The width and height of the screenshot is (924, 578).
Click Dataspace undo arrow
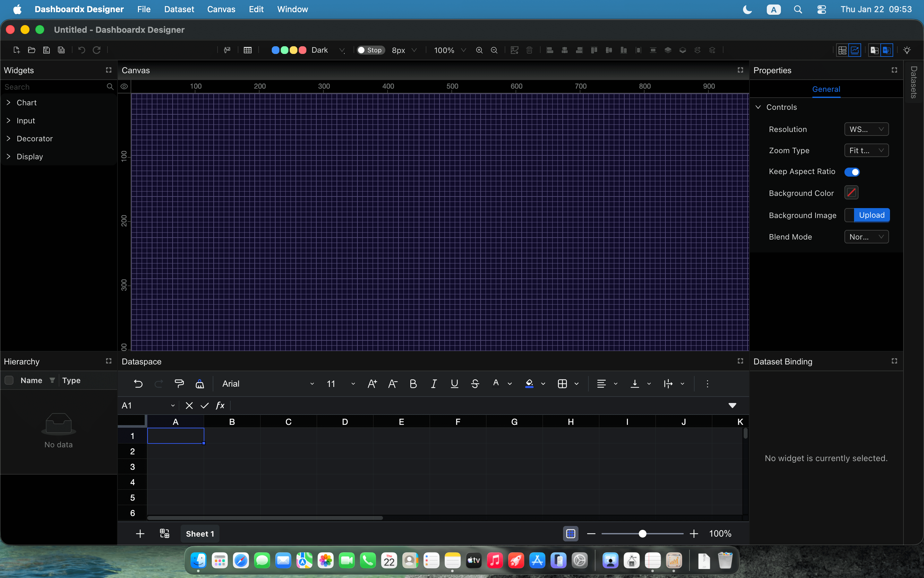pos(138,384)
